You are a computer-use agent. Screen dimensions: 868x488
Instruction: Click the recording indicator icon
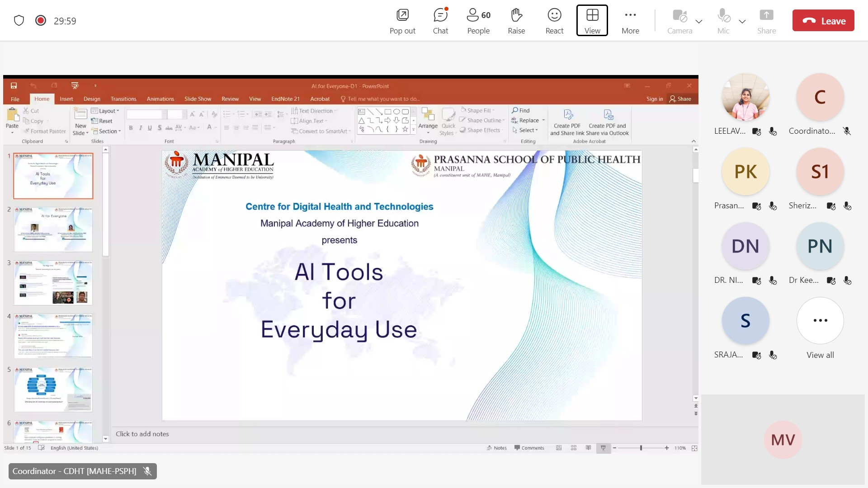pos(41,20)
